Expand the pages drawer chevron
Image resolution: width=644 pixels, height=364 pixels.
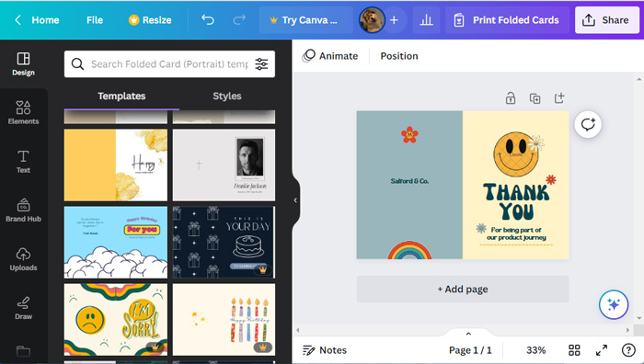(468, 334)
